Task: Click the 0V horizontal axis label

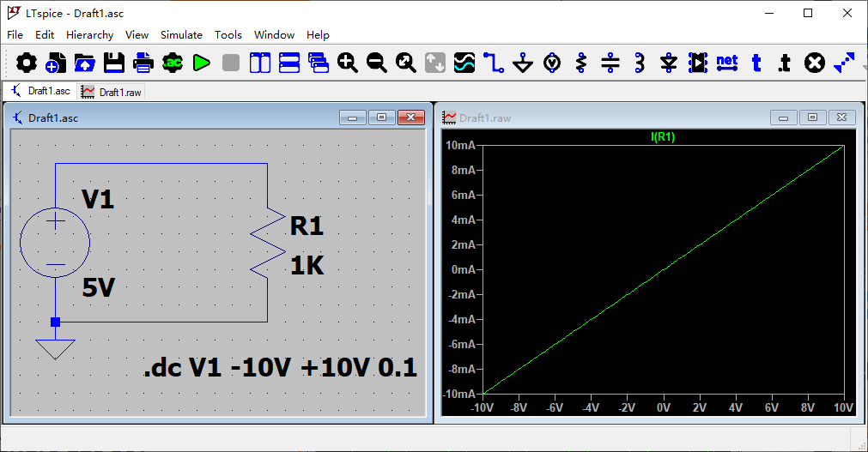Action: (x=663, y=407)
